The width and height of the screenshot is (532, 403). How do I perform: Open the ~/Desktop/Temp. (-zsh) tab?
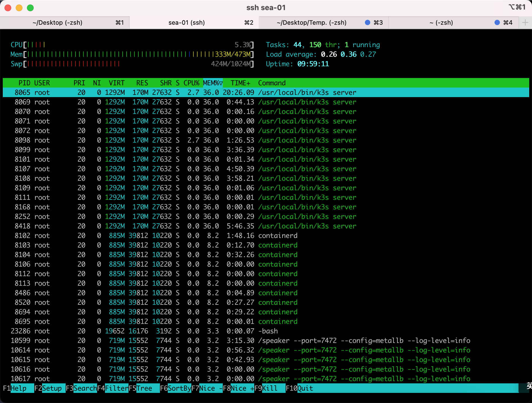(324, 23)
